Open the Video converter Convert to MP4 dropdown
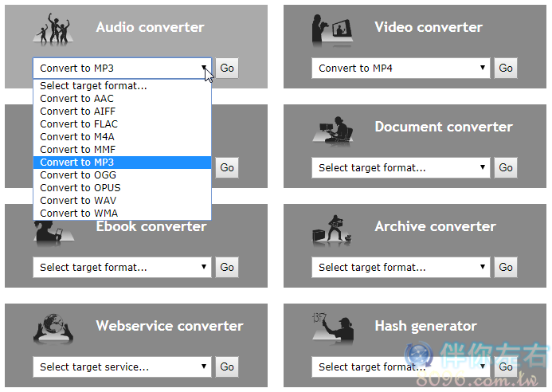 point(401,69)
